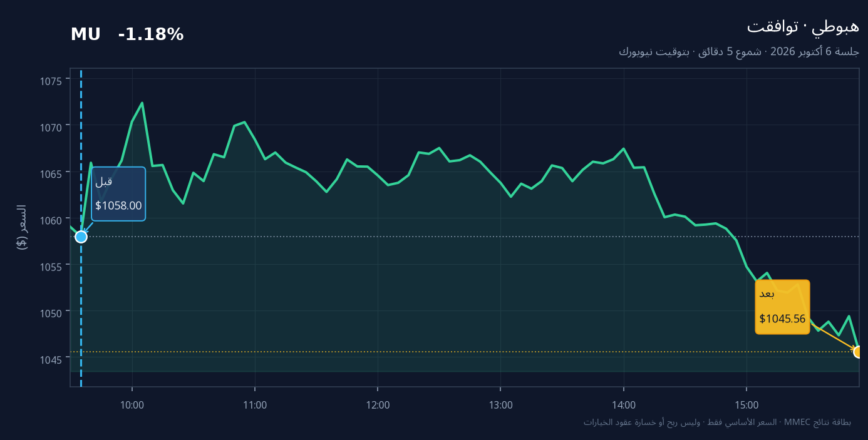The height and width of the screenshot is (440, 868).
Task: Click the 10:00 time axis label
Action: [132, 404]
